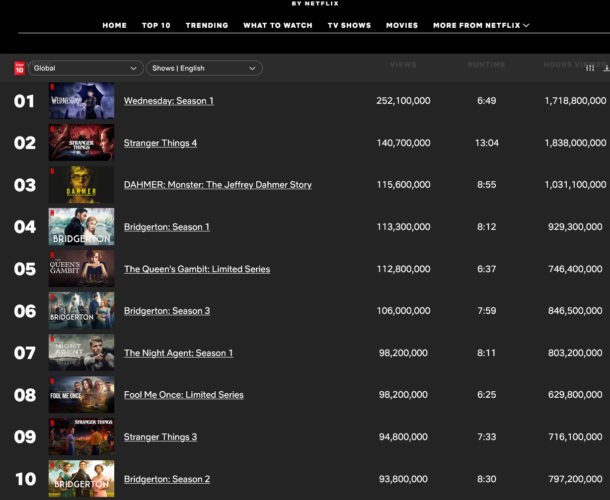610x500 pixels.
Task: Open the Shows | English category dropdown
Action: click(204, 68)
